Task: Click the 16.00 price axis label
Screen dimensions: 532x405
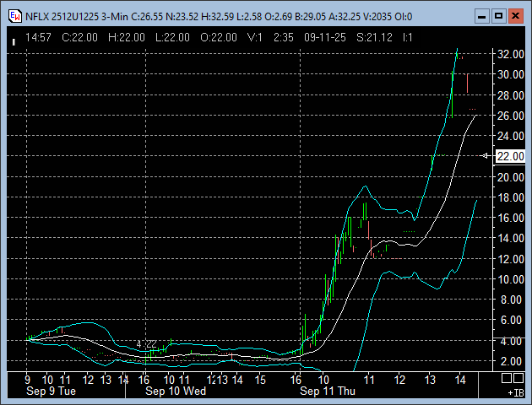Action: 510,218
